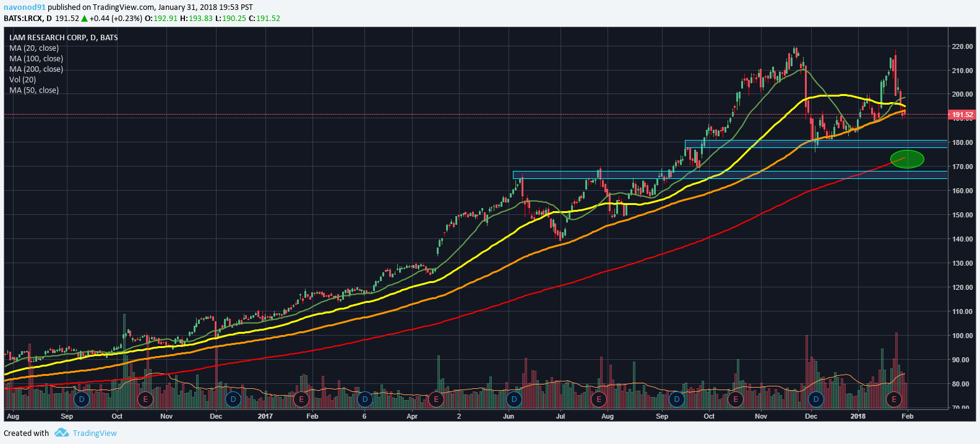
Task: Click the upper cyan support rectangle near 180
Action: 816,144
